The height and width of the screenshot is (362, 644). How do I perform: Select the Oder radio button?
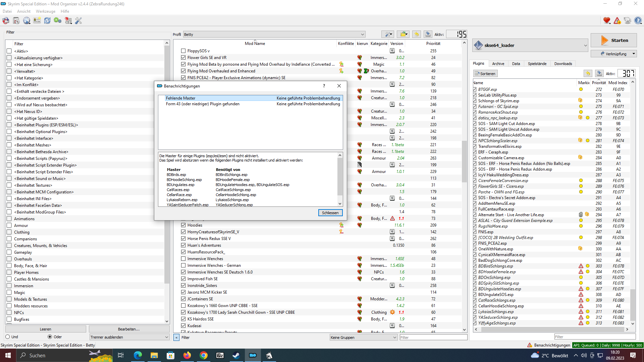(50, 337)
